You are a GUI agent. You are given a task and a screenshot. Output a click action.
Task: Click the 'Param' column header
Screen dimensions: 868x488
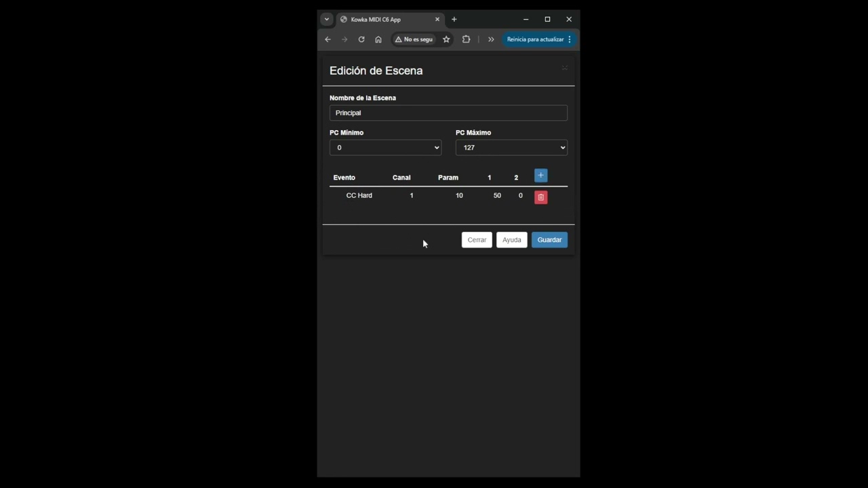coord(448,178)
